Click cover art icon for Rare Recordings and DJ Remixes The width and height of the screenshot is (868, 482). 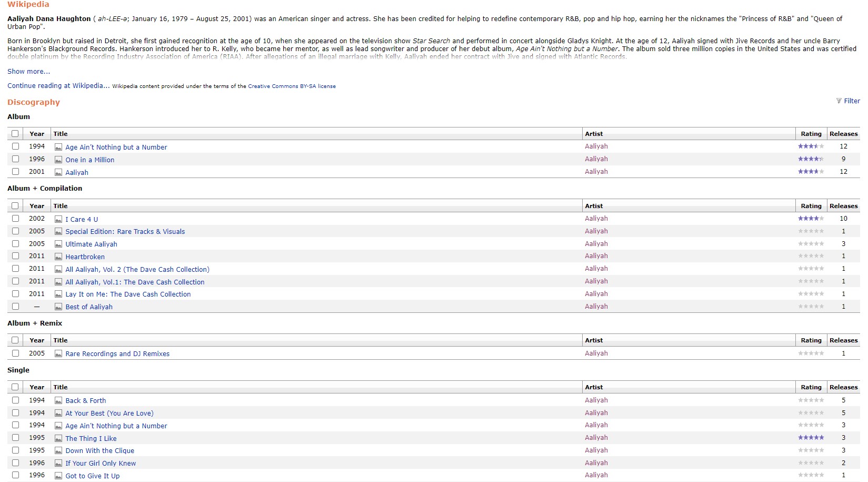click(x=58, y=353)
